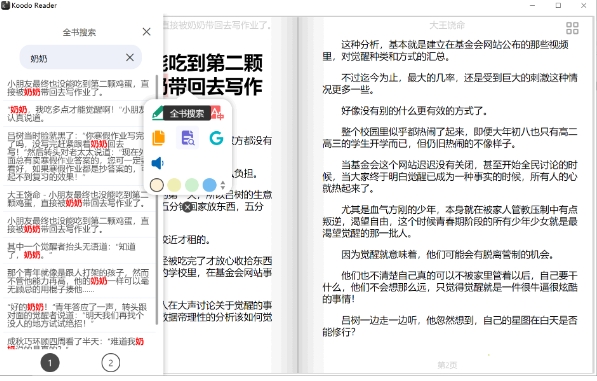
Task: Click the red translate icon in popup
Action: pos(217,113)
